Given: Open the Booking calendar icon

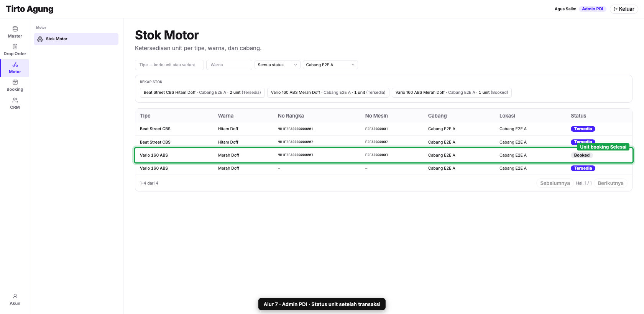Looking at the screenshot, I should pyautogui.click(x=15, y=82).
